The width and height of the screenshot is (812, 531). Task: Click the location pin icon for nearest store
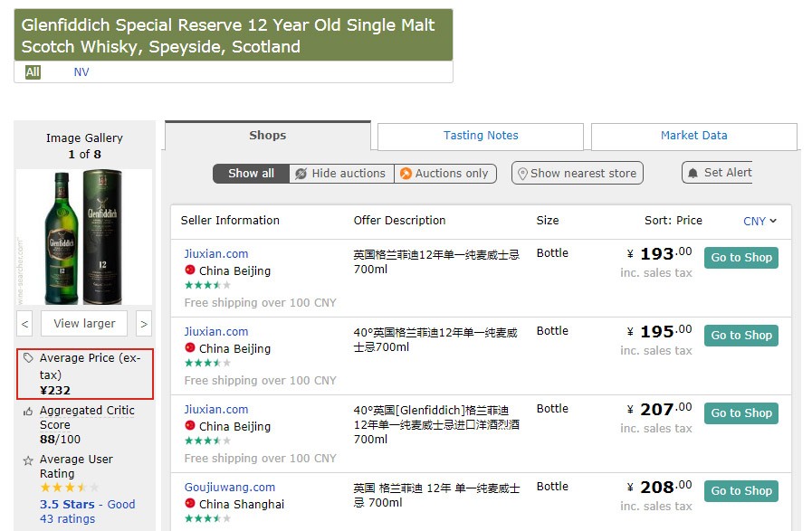pos(521,174)
